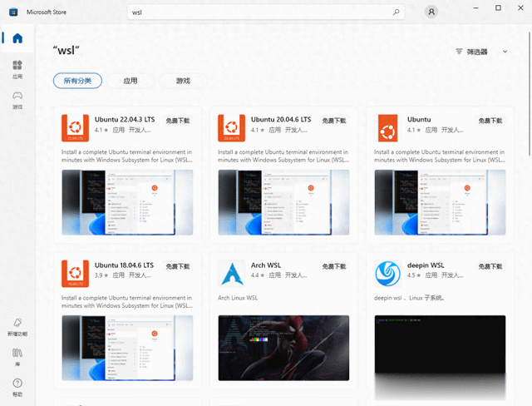Image resolution: width=532 pixels, height=406 pixels.
Task: Expand the 筛选器 filter chevron
Action: pyautogui.click(x=505, y=52)
